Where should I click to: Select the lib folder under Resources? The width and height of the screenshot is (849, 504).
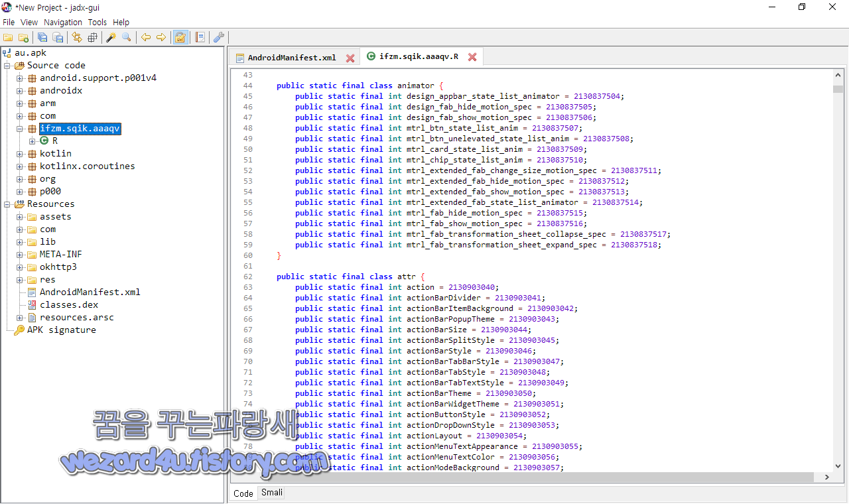(x=48, y=242)
